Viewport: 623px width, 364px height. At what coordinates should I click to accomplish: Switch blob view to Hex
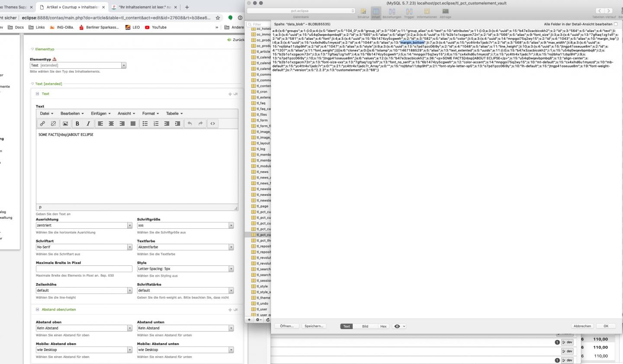pos(383,326)
